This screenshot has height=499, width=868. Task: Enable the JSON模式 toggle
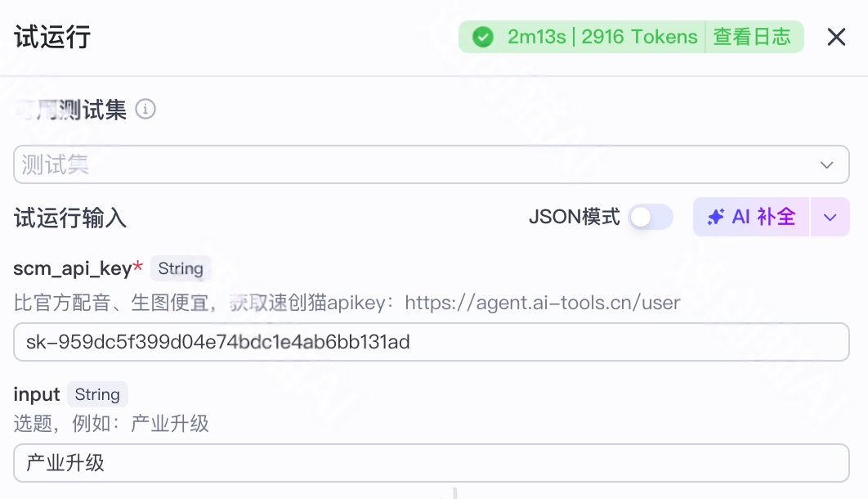[651, 217]
